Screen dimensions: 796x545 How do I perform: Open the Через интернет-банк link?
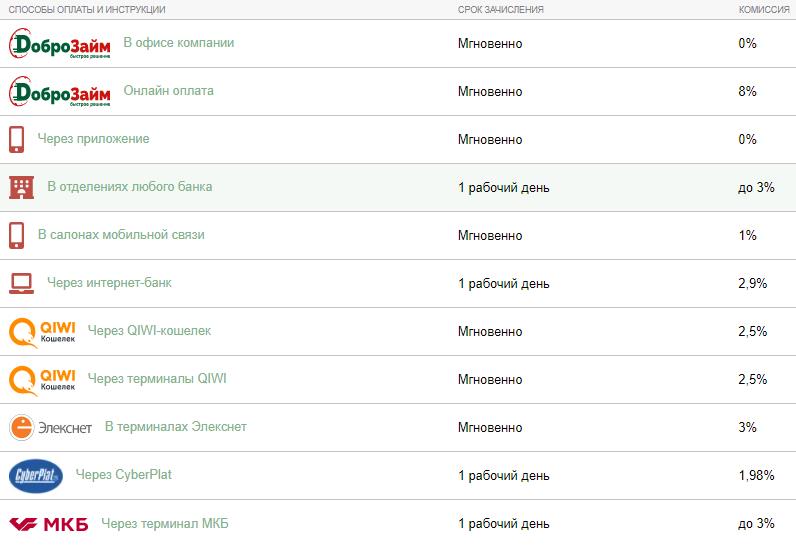pyautogui.click(x=109, y=283)
